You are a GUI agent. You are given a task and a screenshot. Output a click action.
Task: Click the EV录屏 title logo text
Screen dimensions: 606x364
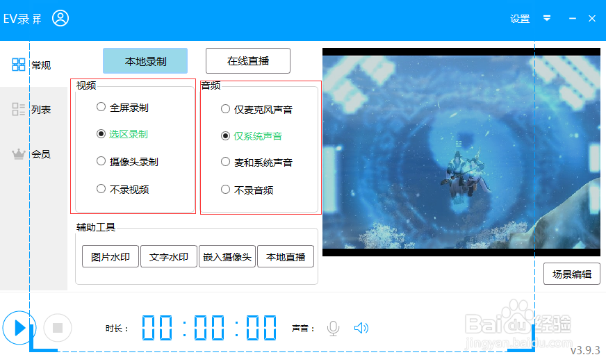tap(22, 19)
